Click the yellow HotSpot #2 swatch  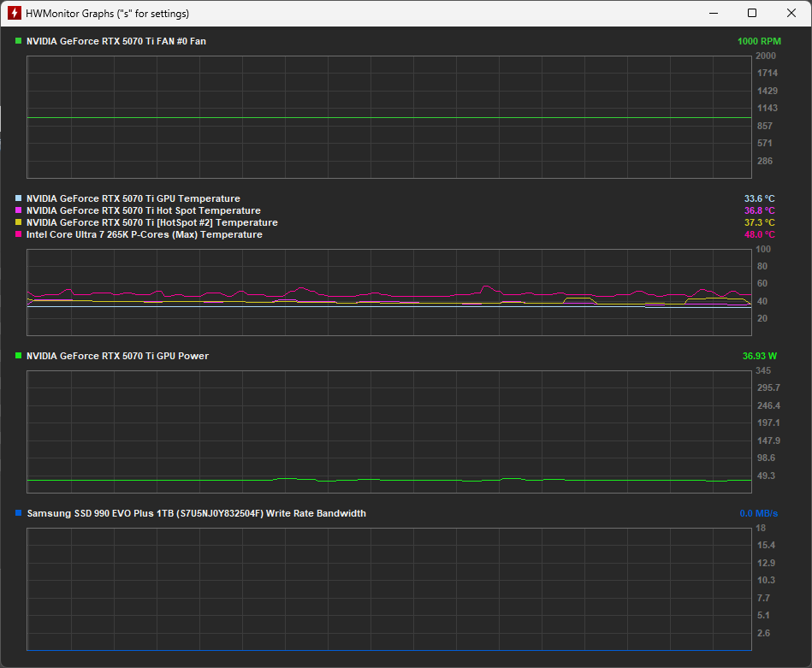pyautogui.click(x=19, y=222)
